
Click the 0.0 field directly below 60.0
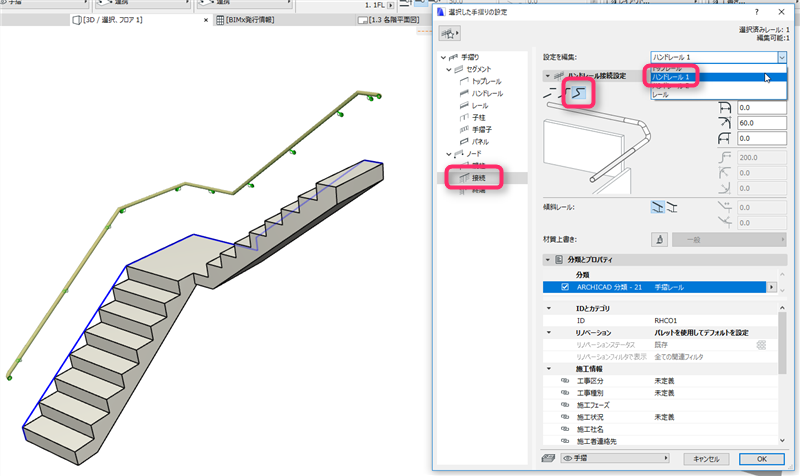click(762, 138)
